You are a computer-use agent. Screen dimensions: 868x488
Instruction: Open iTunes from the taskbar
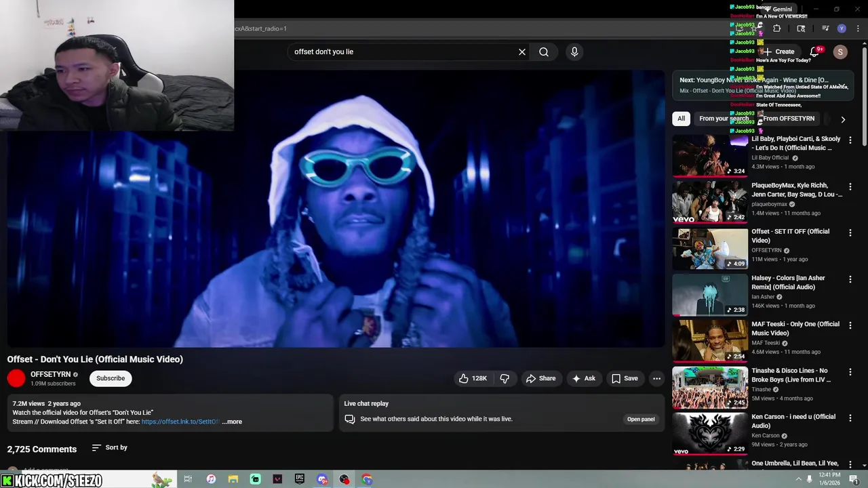click(x=211, y=479)
